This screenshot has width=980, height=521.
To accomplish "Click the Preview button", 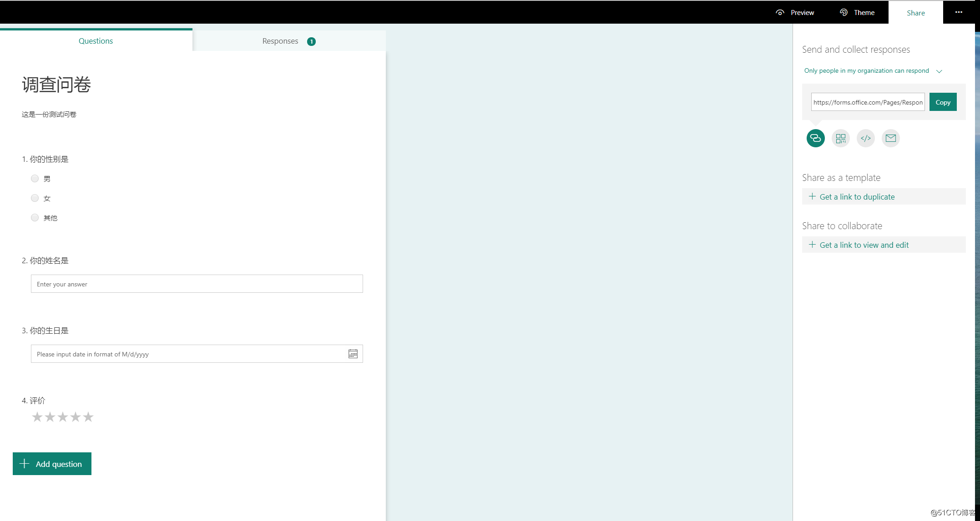I will pyautogui.click(x=795, y=13).
